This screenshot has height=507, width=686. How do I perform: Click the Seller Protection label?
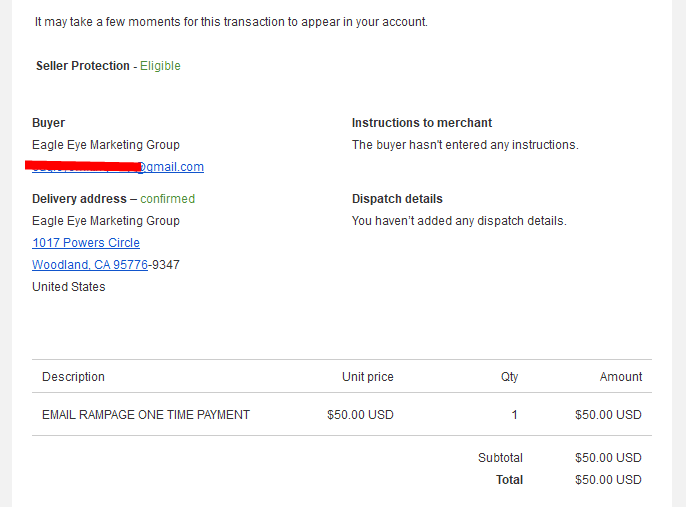tap(83, 66)
